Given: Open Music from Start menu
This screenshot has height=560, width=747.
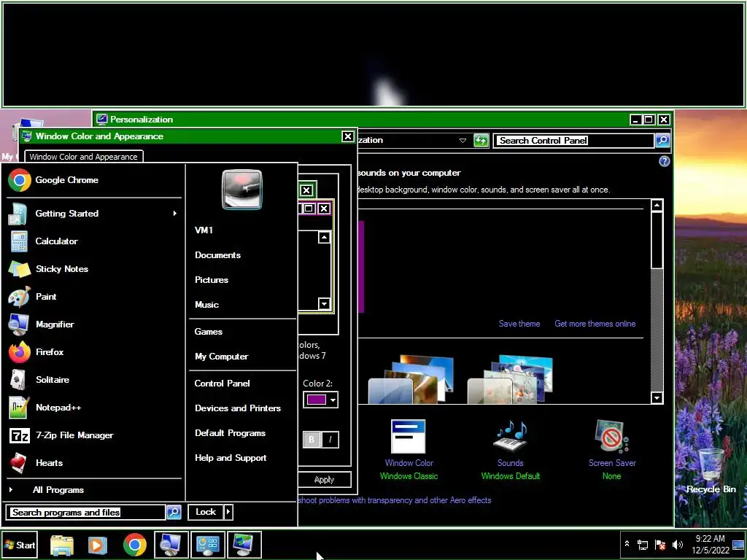Looking at the screenshot, I should pos(206,305).
